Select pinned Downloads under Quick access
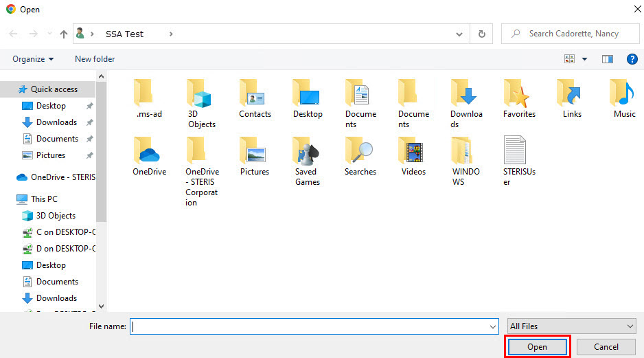This screenshot has width=644, height=358. tap(56, 122)
